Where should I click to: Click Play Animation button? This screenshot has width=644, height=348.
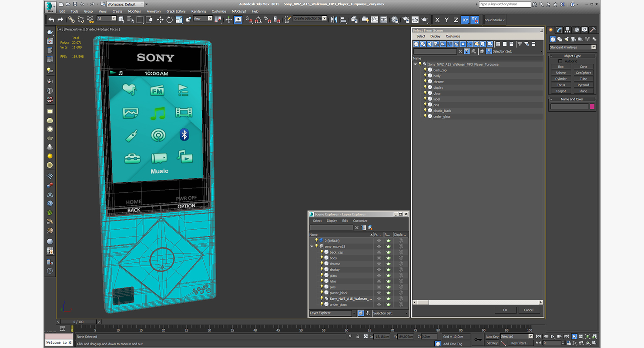[x=553, y=336]
